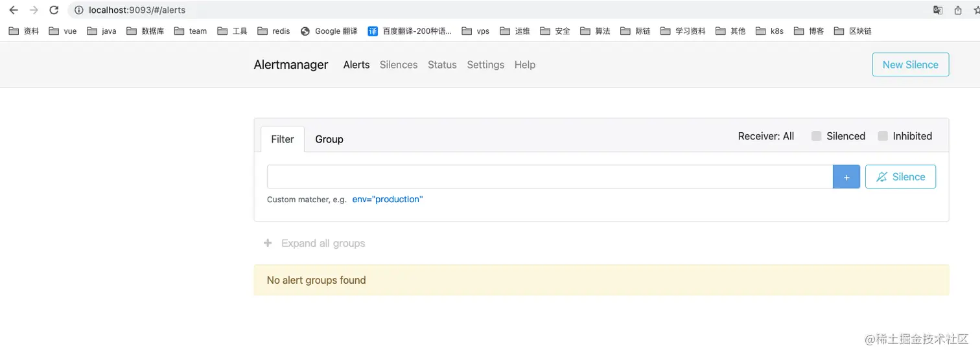Reload the page with refresh icon
This screenshot has height=357, width=980.
click(54, 10)
